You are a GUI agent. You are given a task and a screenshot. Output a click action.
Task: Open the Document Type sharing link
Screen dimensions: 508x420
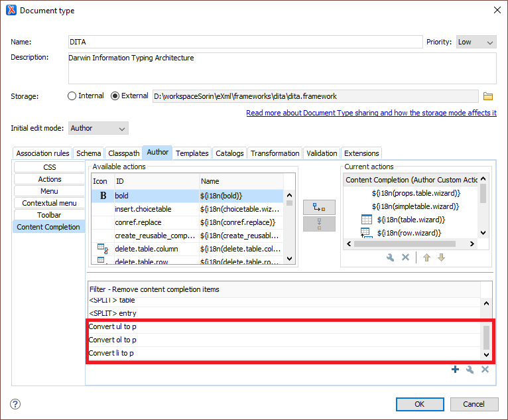coord(371,113)
